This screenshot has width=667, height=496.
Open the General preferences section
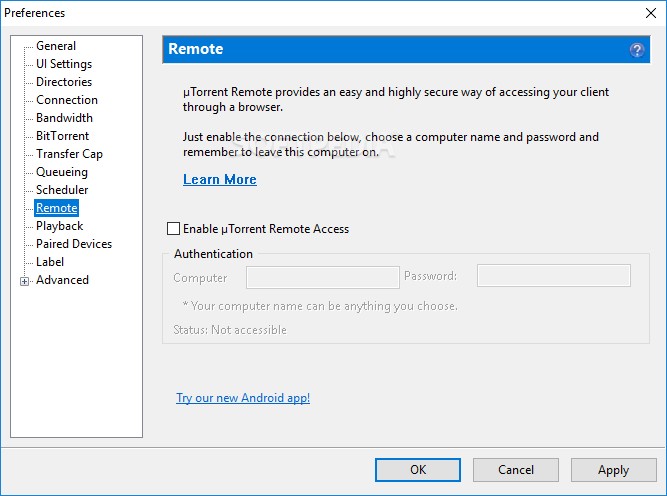coord(56,46)
